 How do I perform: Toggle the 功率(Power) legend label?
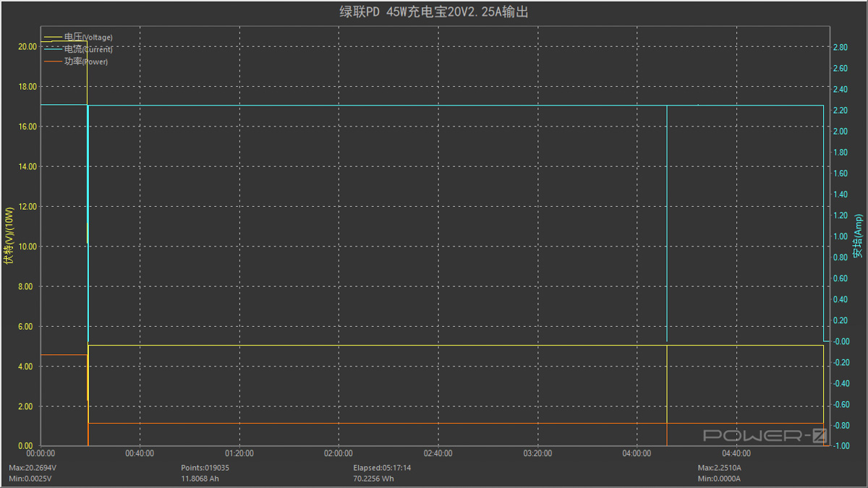click(x=86, y=61)
